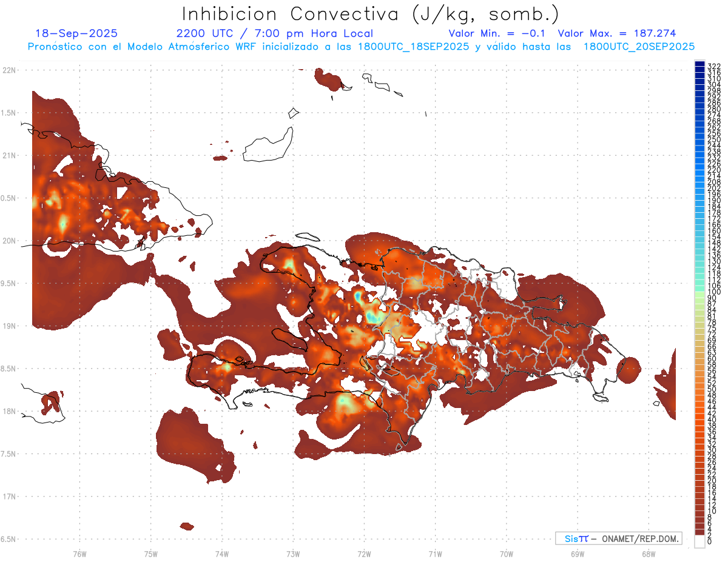This screenshot has width=728, height=562.
Task: Click the '100' value on the color scale
Action: click(x=714, y=292)
